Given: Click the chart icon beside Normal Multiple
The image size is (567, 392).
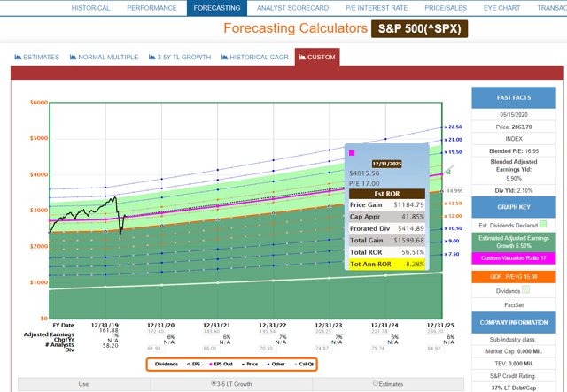Looking at the screenshot, I should 73,57.
